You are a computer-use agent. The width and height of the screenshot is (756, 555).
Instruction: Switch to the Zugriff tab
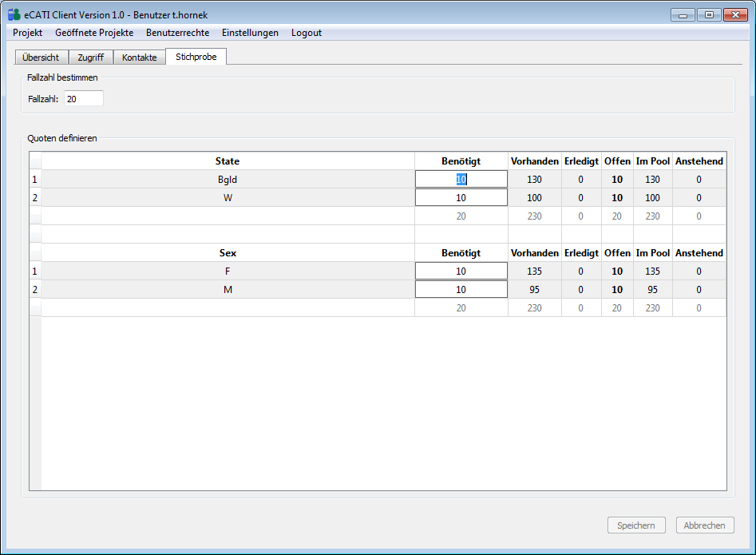(x=90, y=57)
